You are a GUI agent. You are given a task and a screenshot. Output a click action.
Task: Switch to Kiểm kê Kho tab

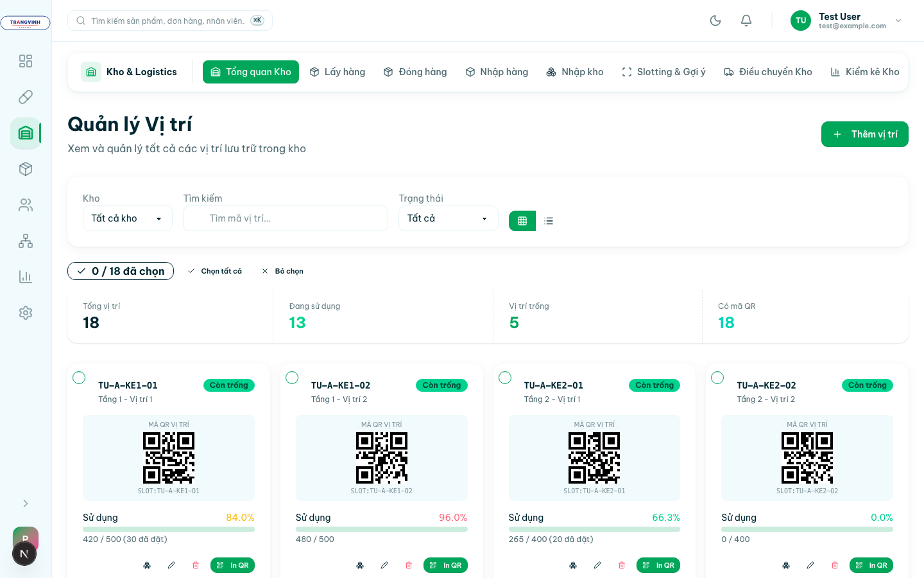coord(865,72)
